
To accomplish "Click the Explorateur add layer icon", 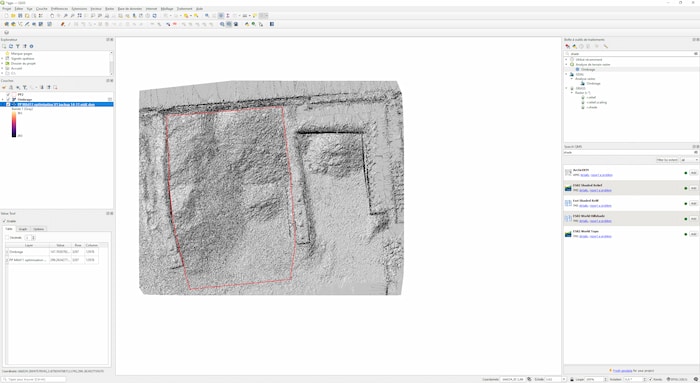I will click(x=4, y=46).
